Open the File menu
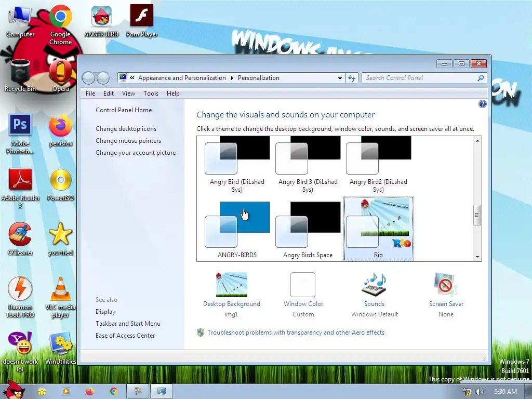Screen dimensions: 532x399 pyautogui.click(x=90, y=94)
